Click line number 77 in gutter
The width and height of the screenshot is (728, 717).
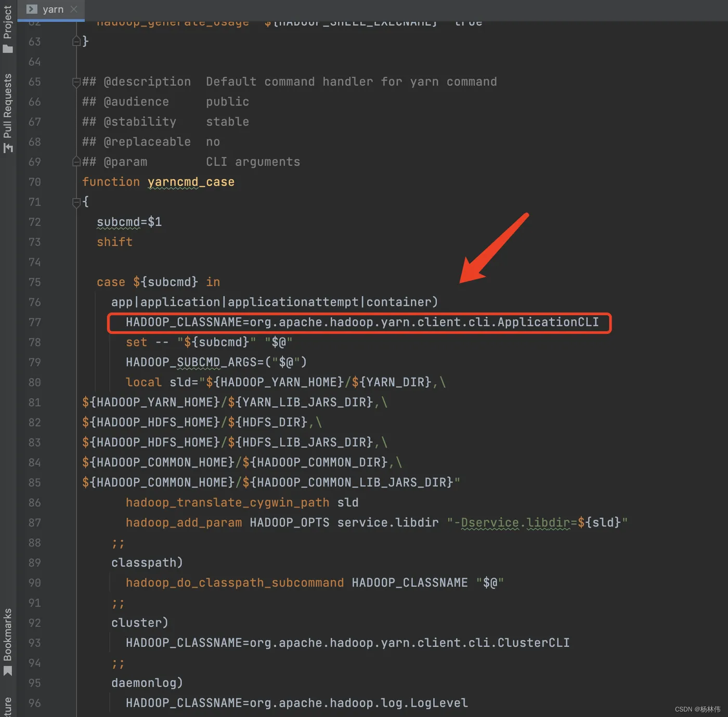point(34,322)
